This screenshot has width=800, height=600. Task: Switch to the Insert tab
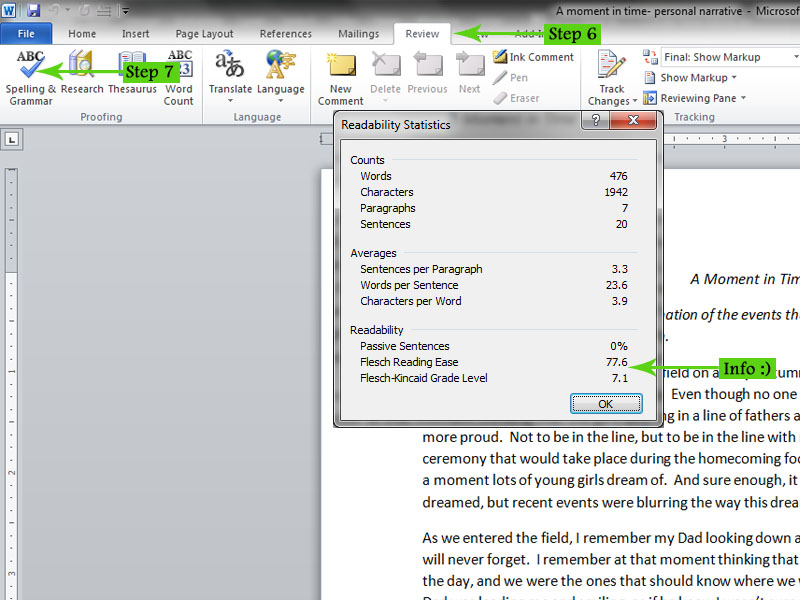point(135,34)
